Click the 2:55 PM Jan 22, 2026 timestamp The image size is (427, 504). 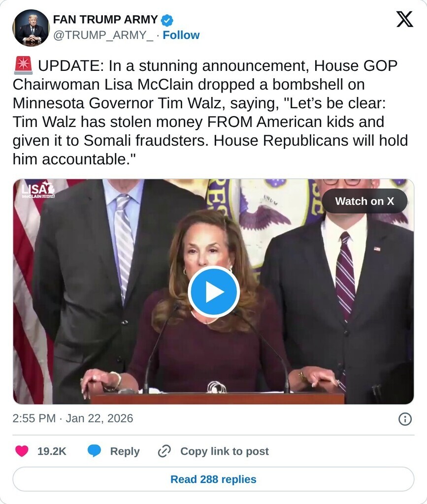(x=73, y=418)
